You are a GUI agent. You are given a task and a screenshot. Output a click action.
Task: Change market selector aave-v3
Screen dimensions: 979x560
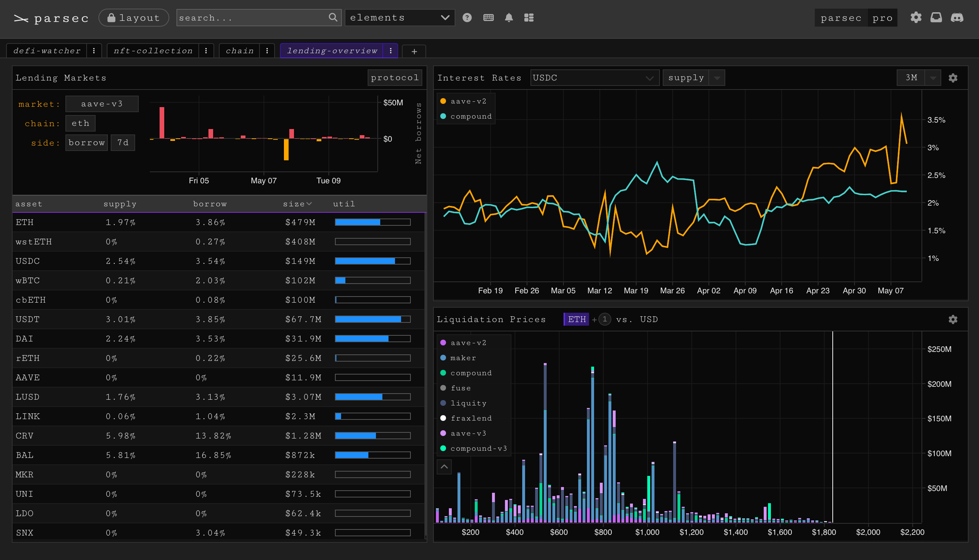point(102,104)
